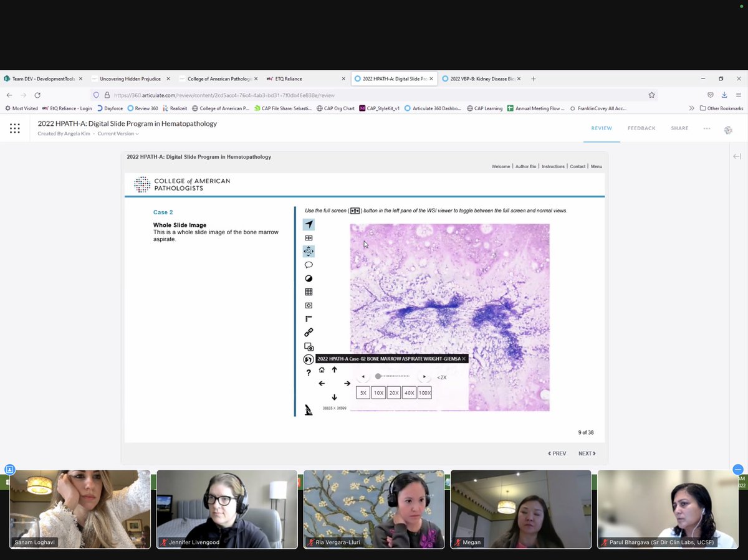
Task: Open the SHARE tab
Action: pyautogui.click(x=679, y=128)
